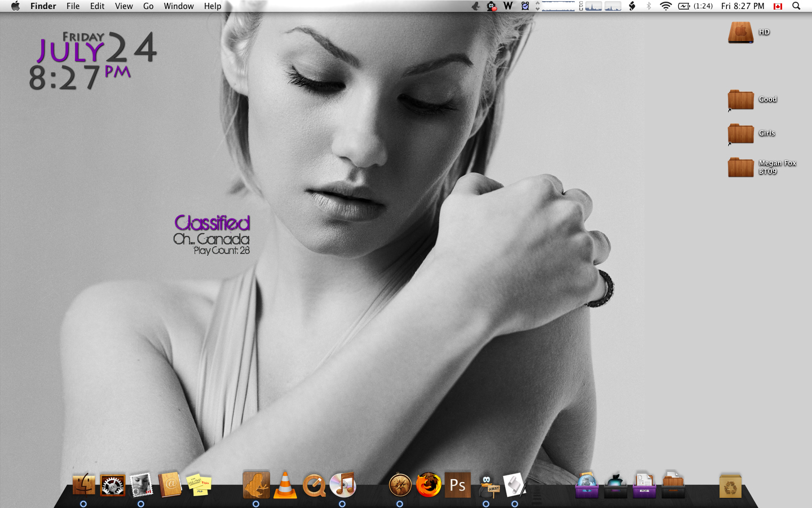The height and width of the screenshot is (508, 812).
Task: Open the Mail stamp icon in dock
Action: point(141,485)
